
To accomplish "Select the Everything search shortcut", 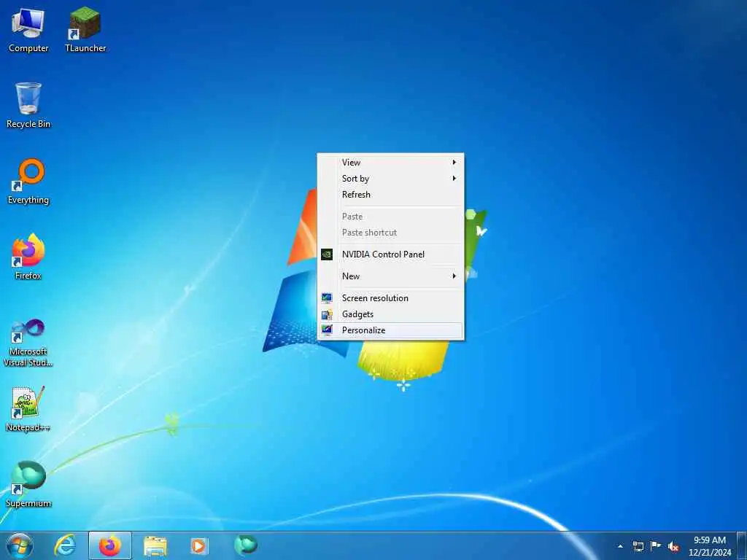I will 28,182.
